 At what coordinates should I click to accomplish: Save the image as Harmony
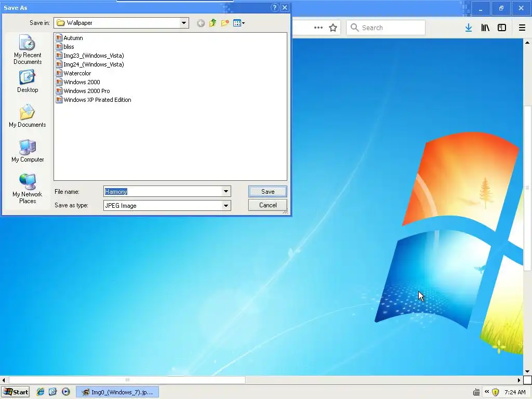(268, 191)
